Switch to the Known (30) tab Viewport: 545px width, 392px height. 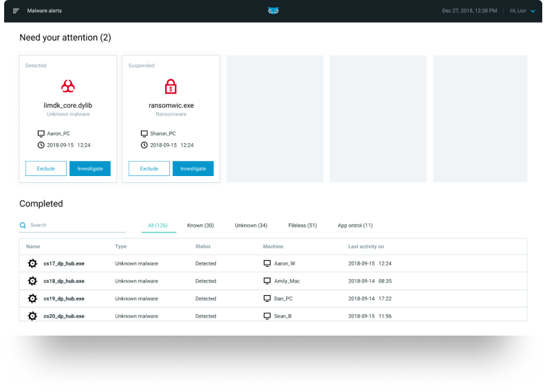(200, 226)
